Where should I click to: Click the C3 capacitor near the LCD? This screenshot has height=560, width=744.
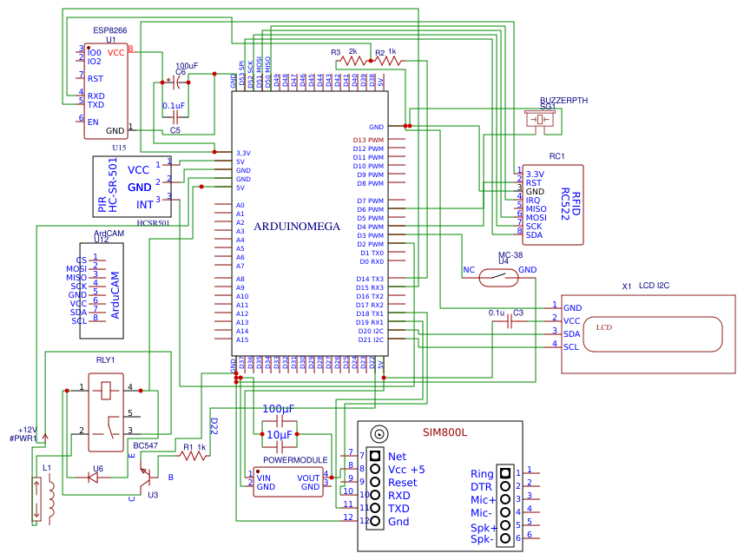(510, 321)
